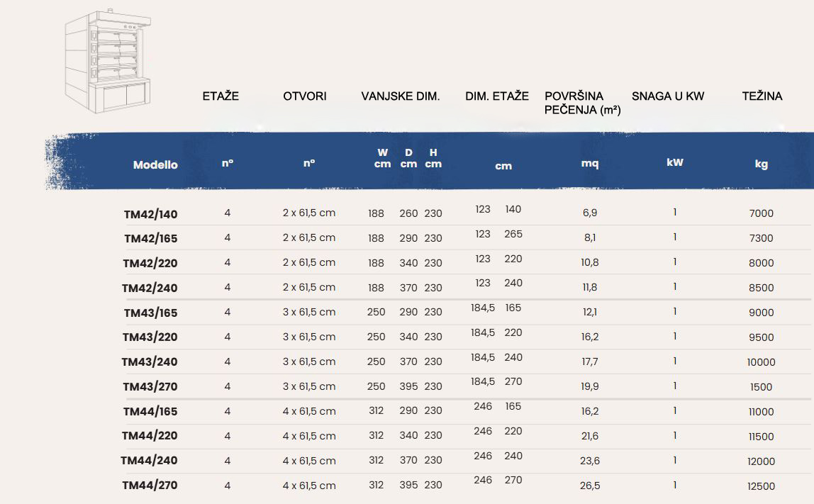Select the DIM. ETAŽE heading
The image size is (814, 504).
(497, 96)
